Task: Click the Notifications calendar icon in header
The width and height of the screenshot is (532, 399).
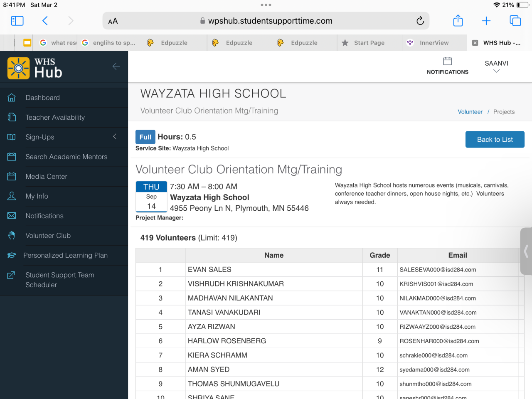Action: 447,62
